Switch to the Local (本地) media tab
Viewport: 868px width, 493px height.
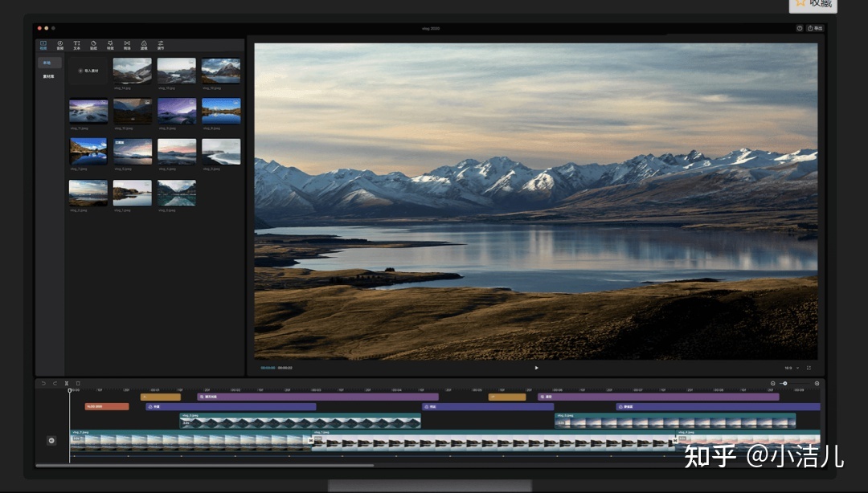point(47,63)
